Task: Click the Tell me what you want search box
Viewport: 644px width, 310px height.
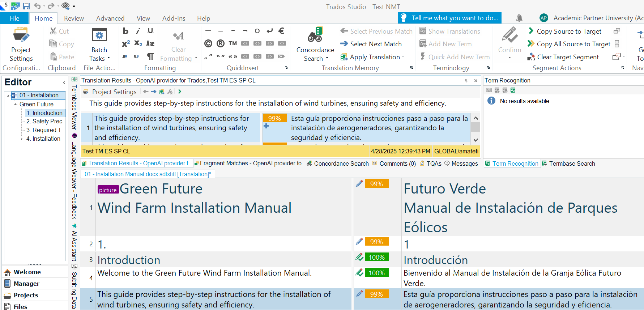Action: [x=454, y=18]
